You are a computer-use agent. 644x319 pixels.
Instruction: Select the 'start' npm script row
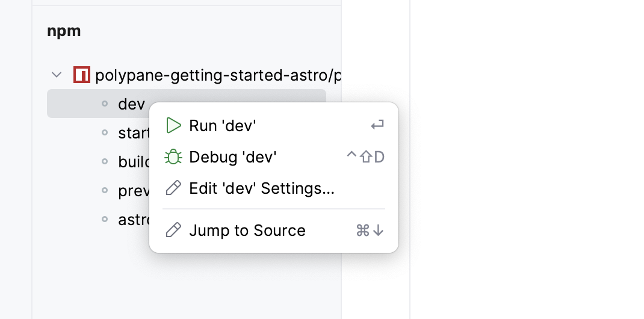click(98, 133)
